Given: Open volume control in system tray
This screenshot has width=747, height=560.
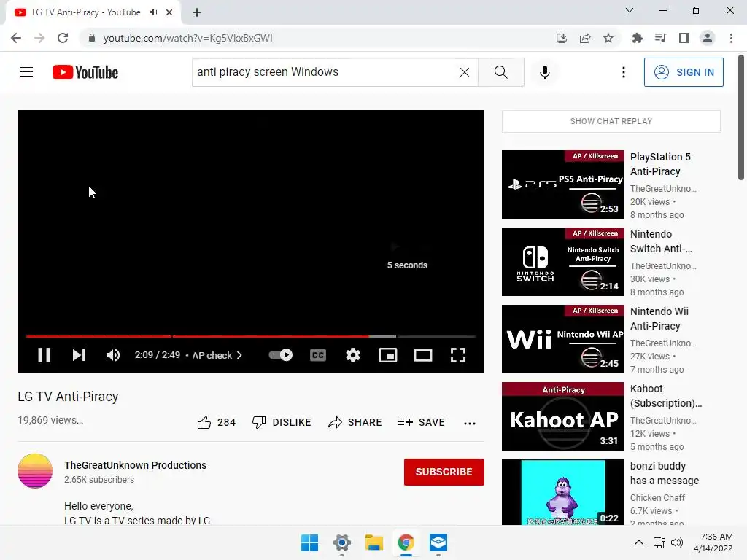Looking at the screenshot, I should [x=677, y=542].
